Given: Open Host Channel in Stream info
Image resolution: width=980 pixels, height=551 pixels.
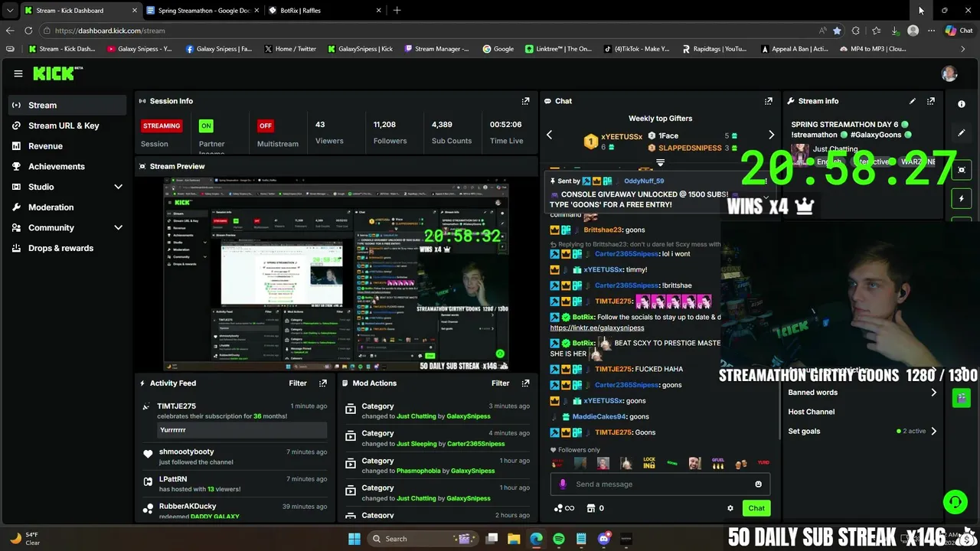Looking at the screenshot, I should coord(812,412).
